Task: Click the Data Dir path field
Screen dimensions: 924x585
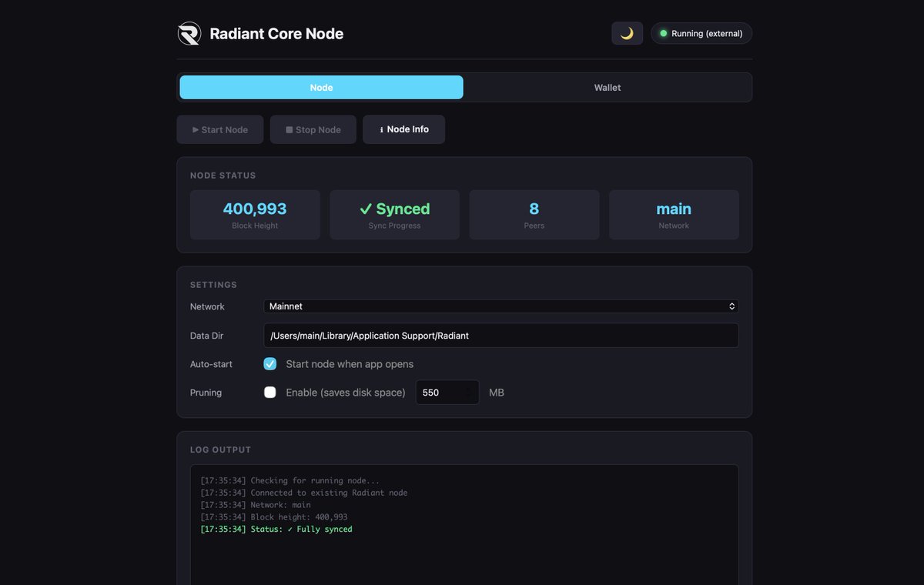Action: click(x=501, y=336)
